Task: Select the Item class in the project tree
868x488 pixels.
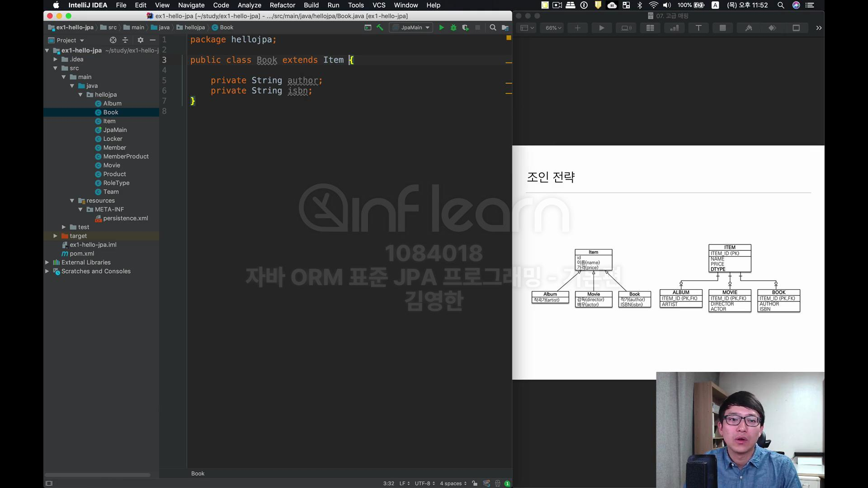Action: click(109, 121)
